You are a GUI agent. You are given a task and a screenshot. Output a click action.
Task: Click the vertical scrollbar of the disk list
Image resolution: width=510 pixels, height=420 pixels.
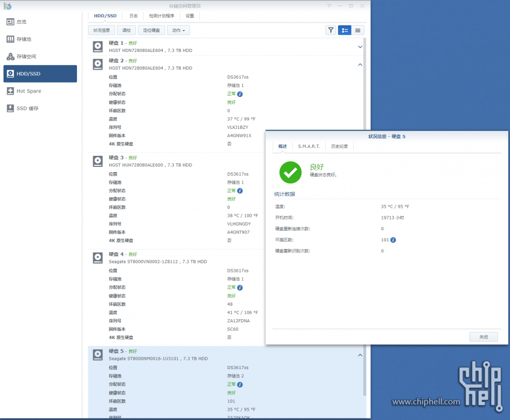pos(365,217)
